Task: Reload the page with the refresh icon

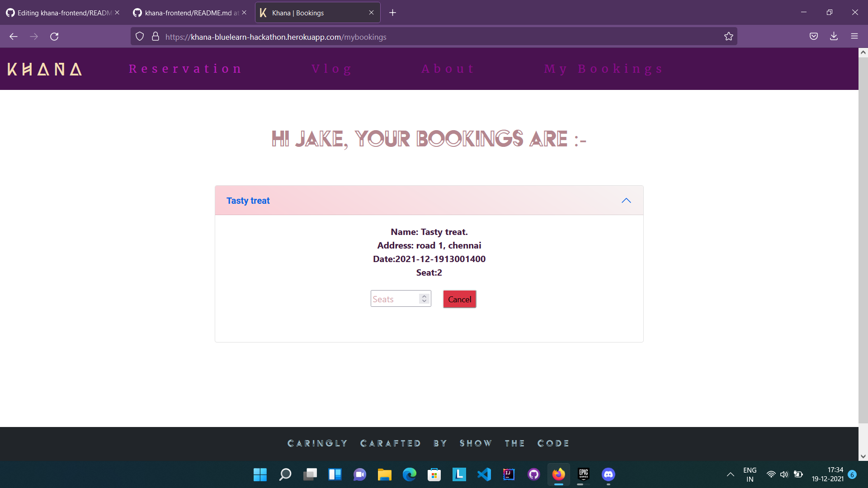Action: pyautogui.click(x=54, y=37)
